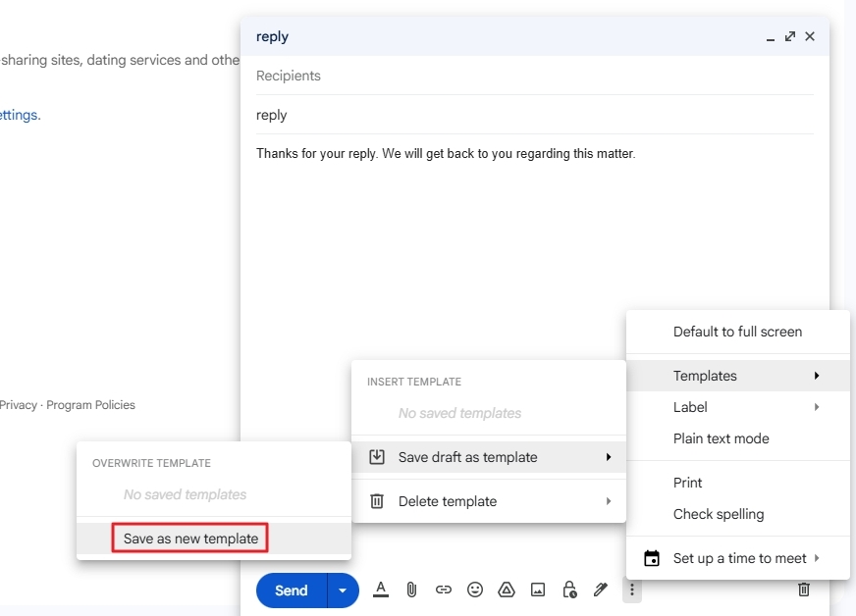Click the Recipients field
Image resolution: width=856 pixels, height=616 pixels.
pyautogui.click(x=534, y=76)
